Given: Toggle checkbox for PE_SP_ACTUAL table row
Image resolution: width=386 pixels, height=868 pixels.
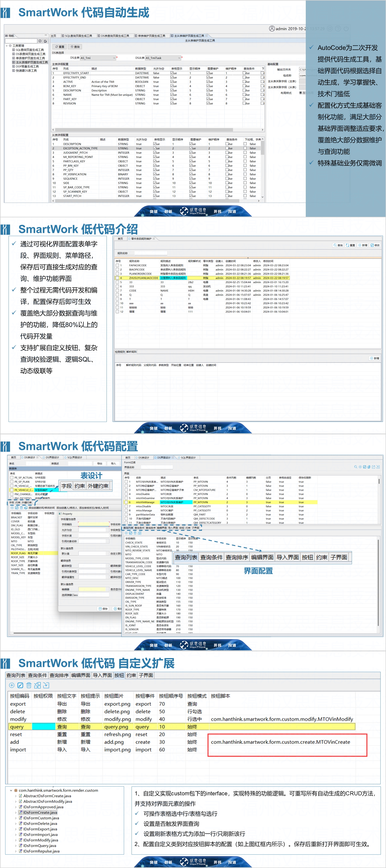Looking at the screenshot, I should (x=12, y=477).
